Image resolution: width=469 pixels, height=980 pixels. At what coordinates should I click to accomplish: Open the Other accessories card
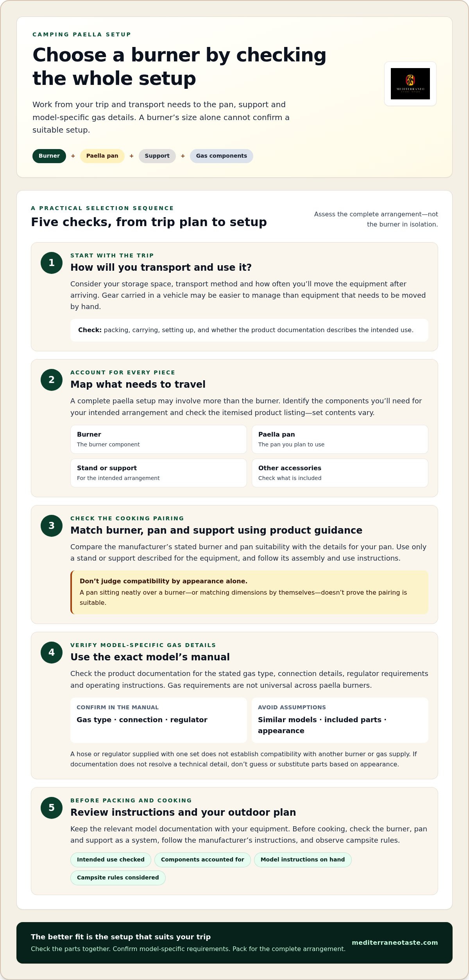click(x=340, y=473)
